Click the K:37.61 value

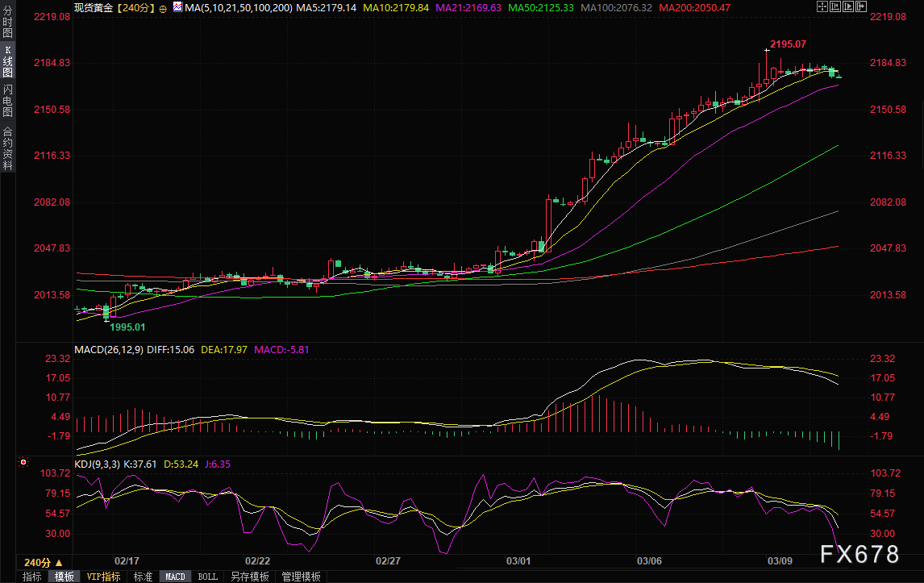pyautogui.click(x=139, y=464)
